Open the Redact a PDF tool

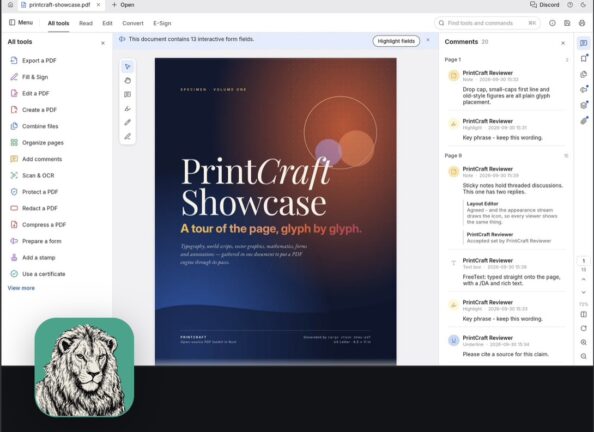point(34,208)
